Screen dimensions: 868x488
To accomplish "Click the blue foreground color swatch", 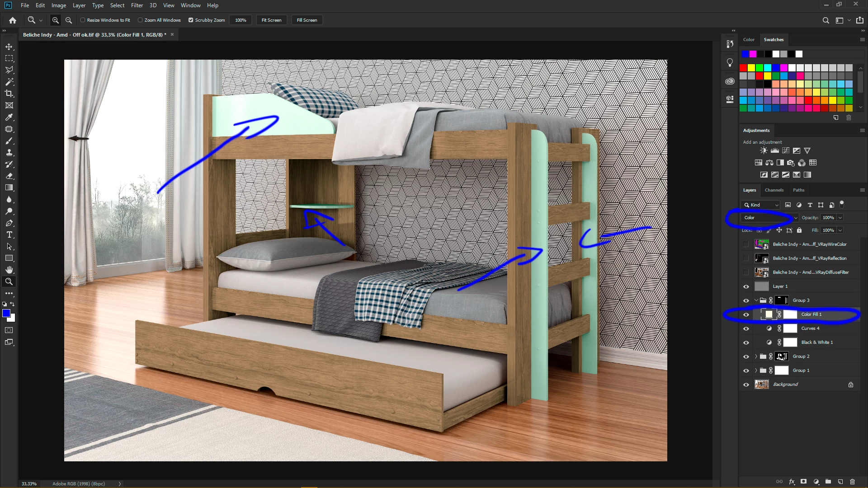I will [6, 313].
